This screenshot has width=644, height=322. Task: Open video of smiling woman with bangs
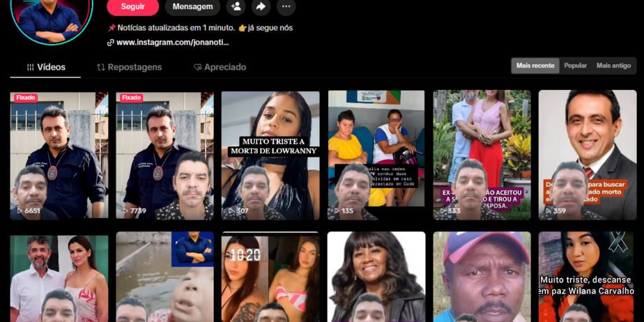(376, 277)
